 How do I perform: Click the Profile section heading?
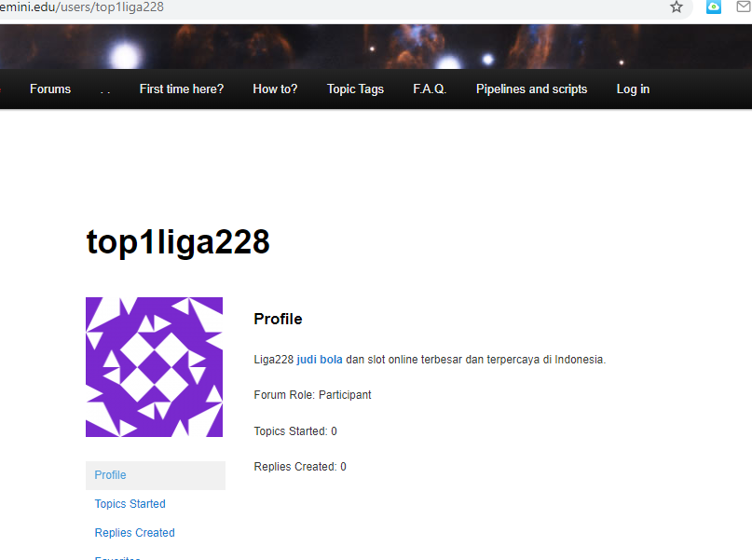point(278,320)
